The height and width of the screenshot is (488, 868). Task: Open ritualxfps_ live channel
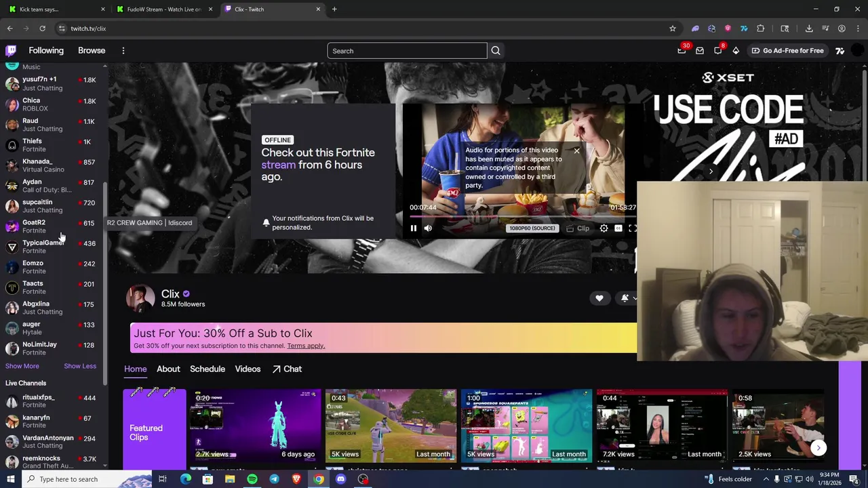coord(52,401)
